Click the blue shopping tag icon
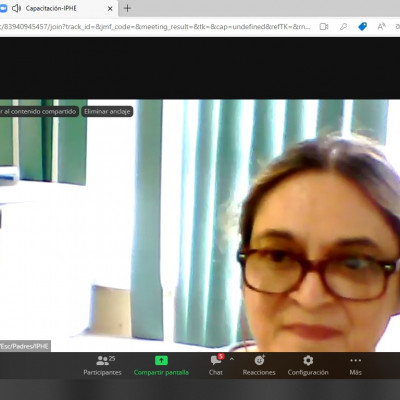The image size is (400, 400). (362, 26)
